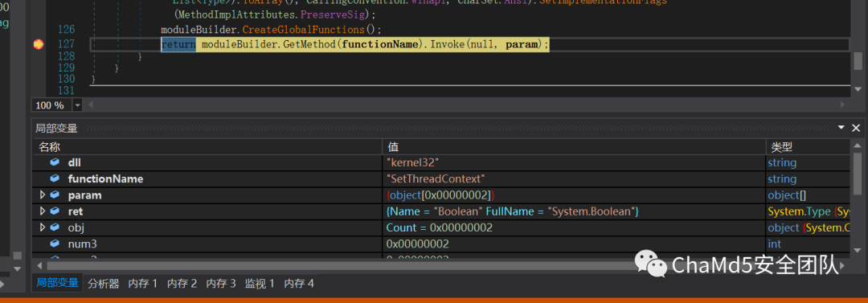
Task: Click the param variable cube icon
Action: point(55,195)
